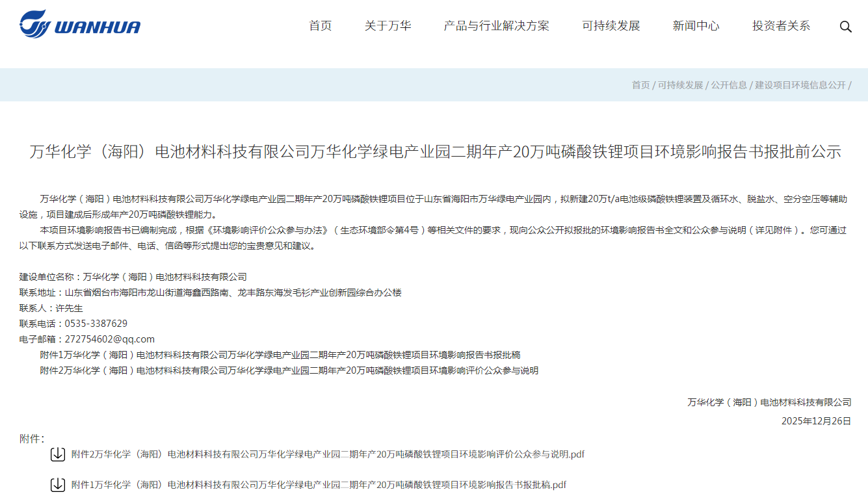Click the page title about 磷酸铁锂项目报批前公示
The image size is (868, 503).
coord(435,152)
